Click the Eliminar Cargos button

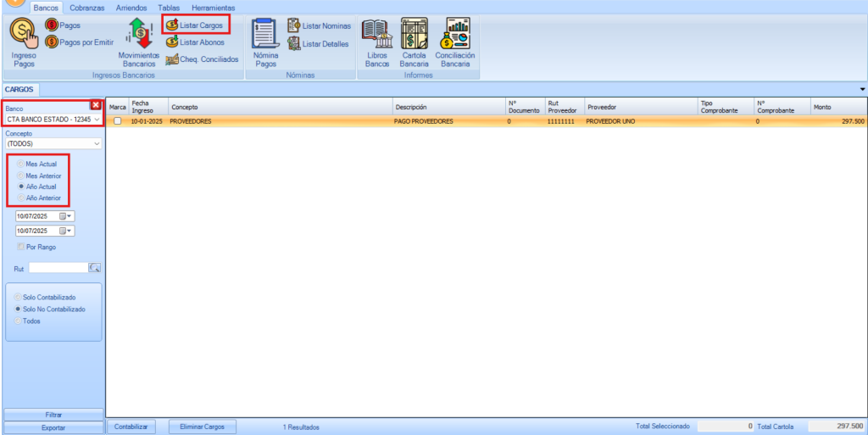202,427
